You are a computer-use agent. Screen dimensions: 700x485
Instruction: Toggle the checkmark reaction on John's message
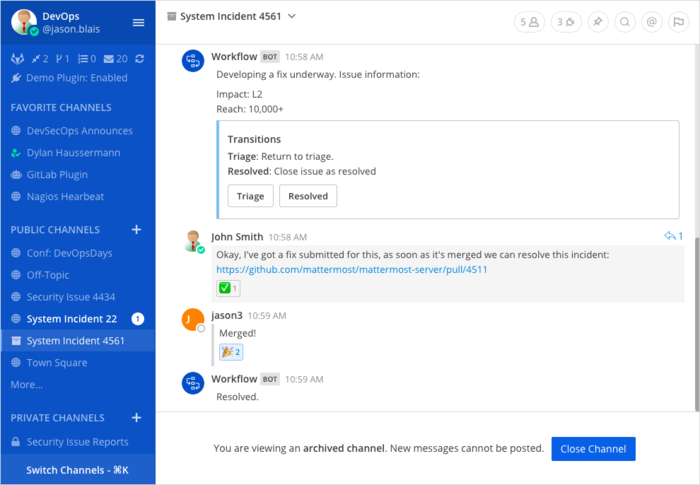click(228, 288)
